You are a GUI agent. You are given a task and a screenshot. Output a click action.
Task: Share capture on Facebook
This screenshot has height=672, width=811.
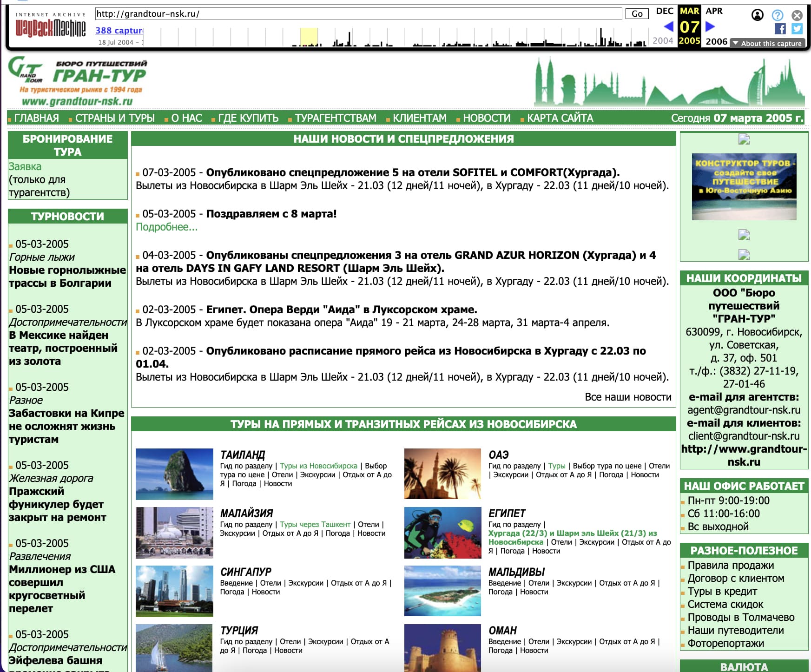(780, 29)
